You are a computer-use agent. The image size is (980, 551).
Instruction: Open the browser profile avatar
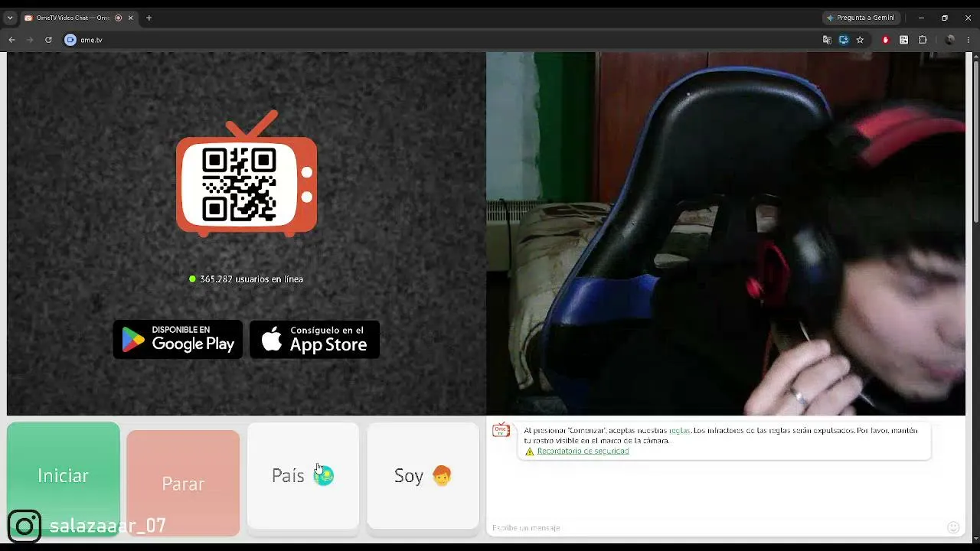coord(950,40)
